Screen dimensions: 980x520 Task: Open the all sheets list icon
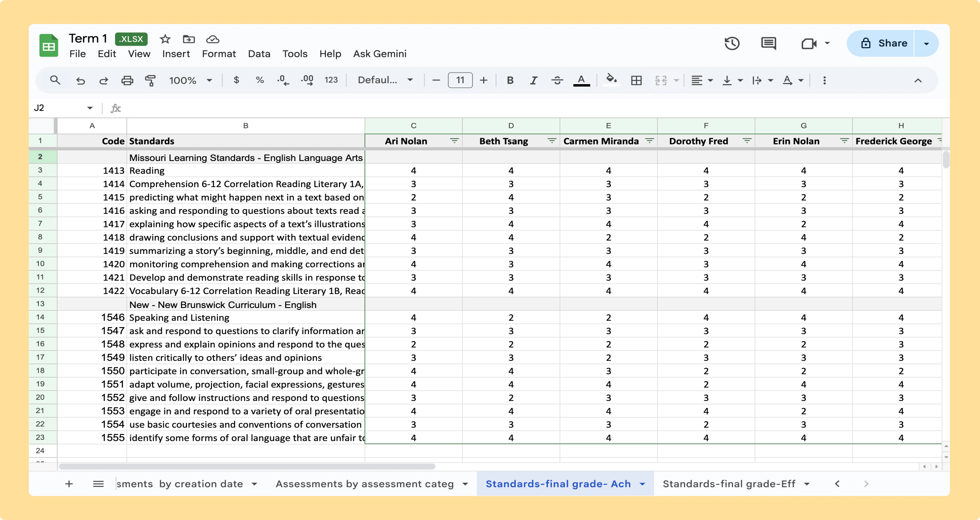point(98,484)
